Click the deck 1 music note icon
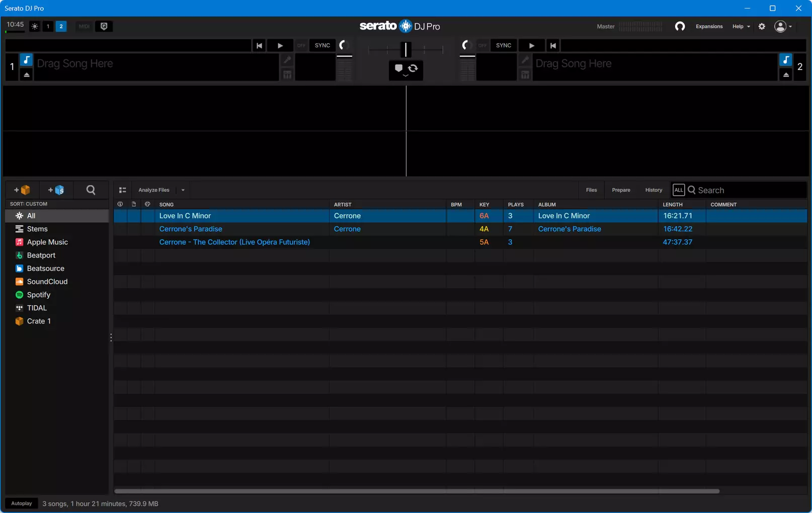The height and width of the screenshot is (513, 812). coord(26,60)
